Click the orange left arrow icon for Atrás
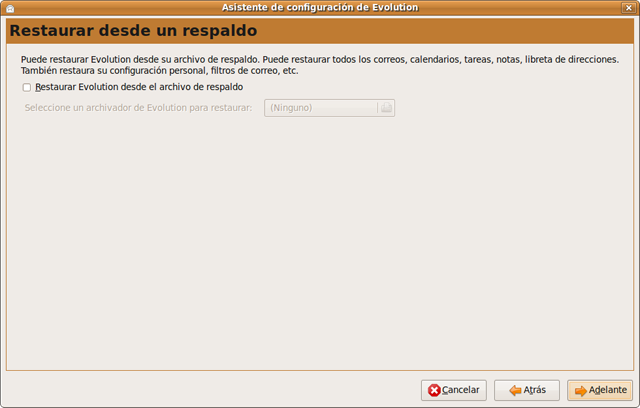Viewport: 640px width, 408px height. point(515,390)
